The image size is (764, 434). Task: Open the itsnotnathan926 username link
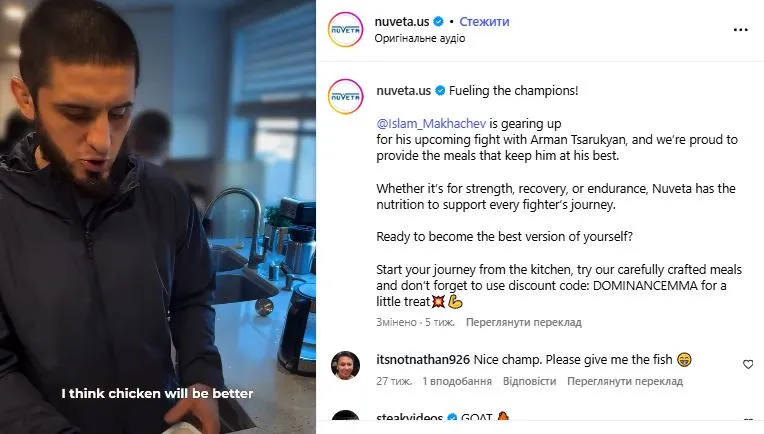coord(423,360)
